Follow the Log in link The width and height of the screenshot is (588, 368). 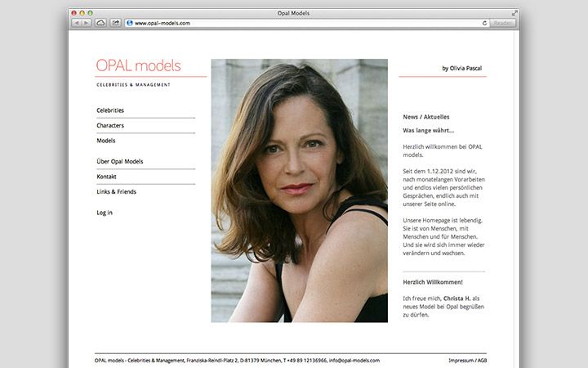click(105, 213)
